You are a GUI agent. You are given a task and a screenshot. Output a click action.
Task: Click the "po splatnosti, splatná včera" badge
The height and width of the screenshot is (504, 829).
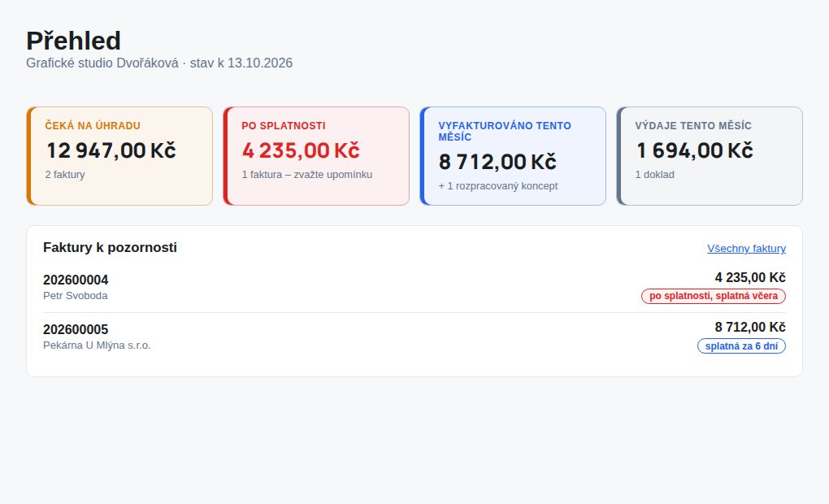pos(714,296)
